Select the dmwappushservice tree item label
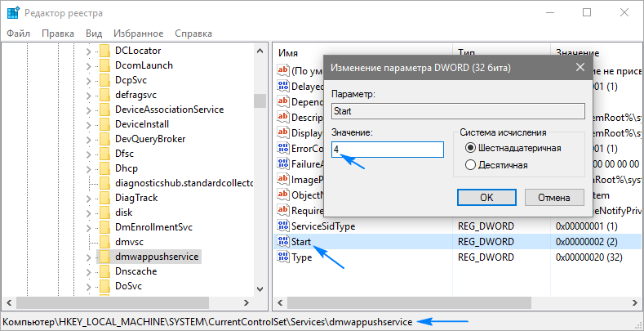The image size is (644, 331). click(157, 257)
